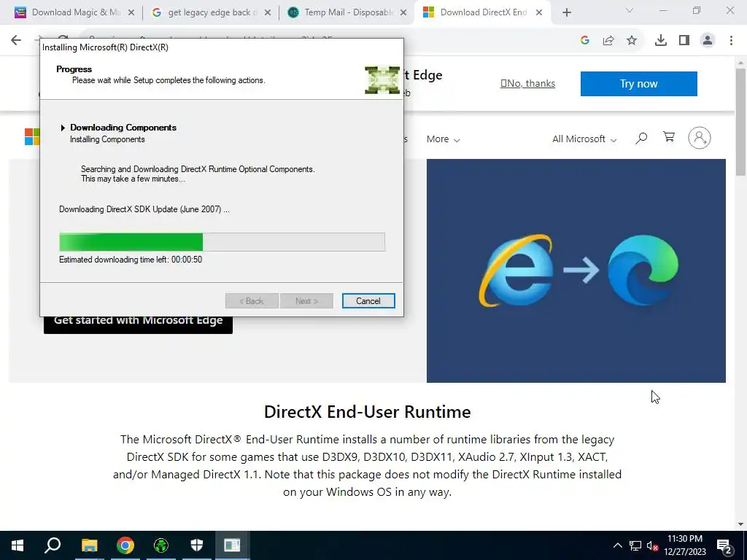Go back with the browser back arrow
Screen dimensions: 747x560
[x=16, y=40]
